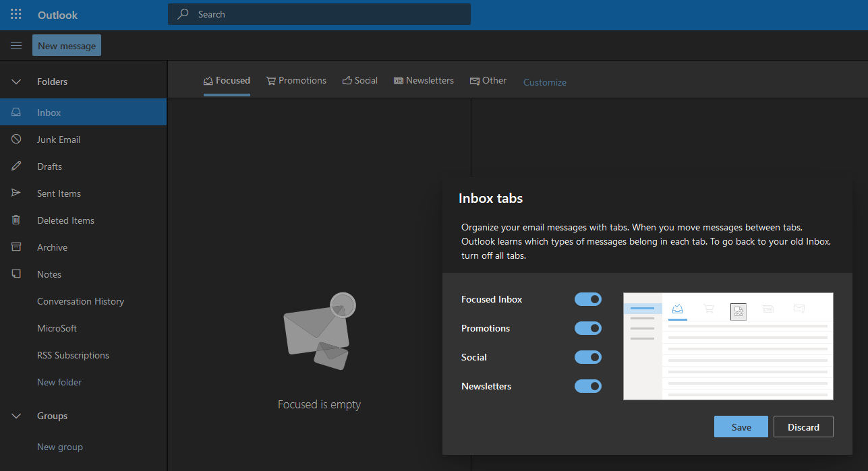This screenshot has height=471, width=868.
Task: Click the Groups heading text
Action: tap(52, 416)
